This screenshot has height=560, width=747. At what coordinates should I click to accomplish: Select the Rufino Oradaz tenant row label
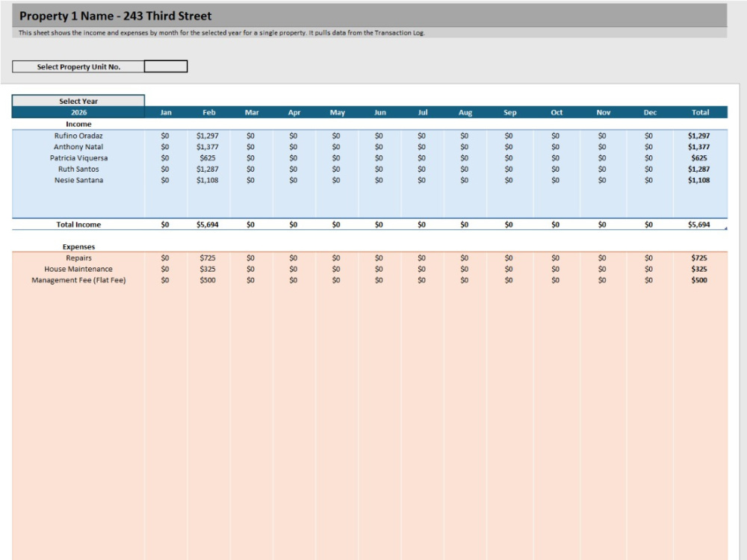click(x=78, y=136)
